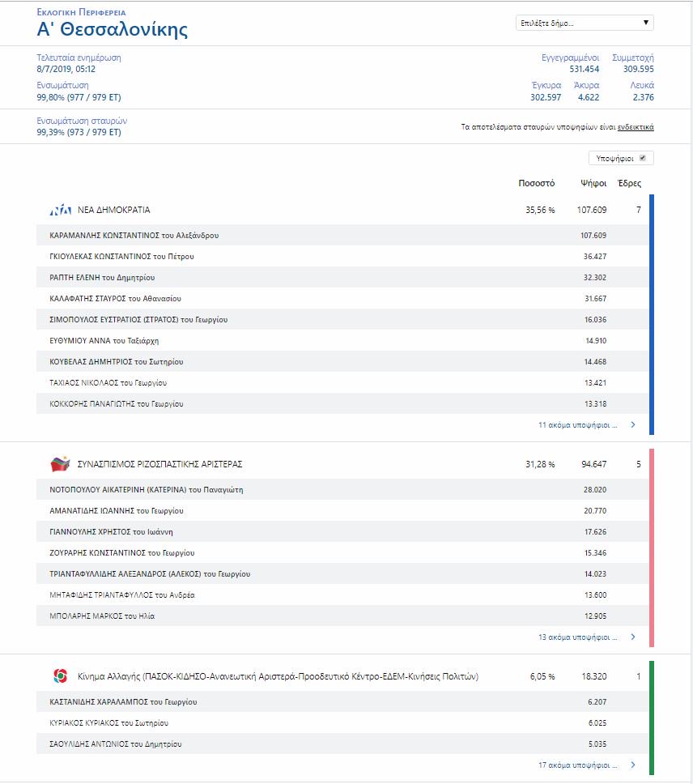The width and height of the screenshot is (693, 784).
Task: Toggle the Υποψήφιοι checkbox
Action: (643, 158)
